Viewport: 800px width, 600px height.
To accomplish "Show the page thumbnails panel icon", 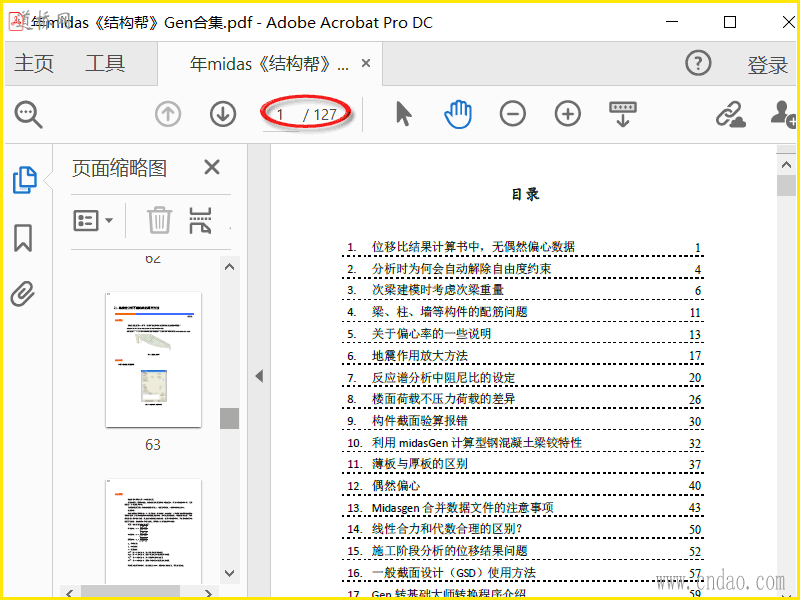I will (24, 180).
